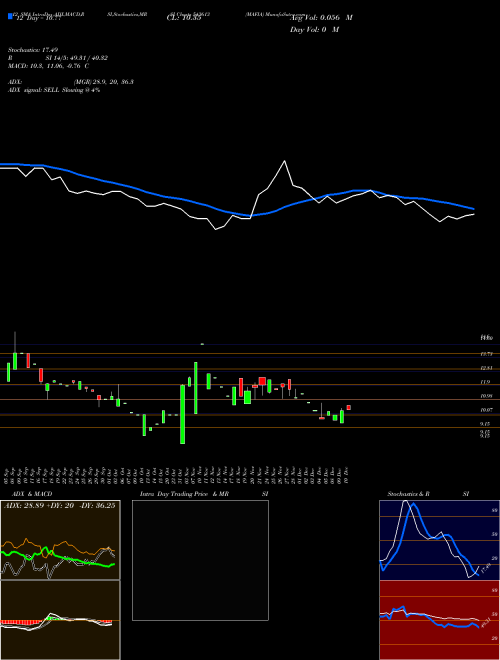500x660 pixels.
Task: Click the 'SI 14/5: 49.31 / 49.32' reading
Action: pos(77,58)
